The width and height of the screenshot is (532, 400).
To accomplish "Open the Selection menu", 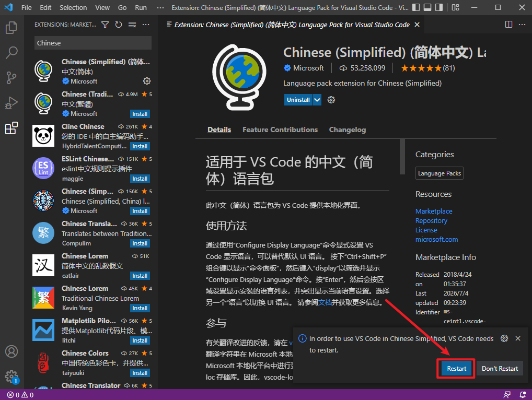I will coord(73,7).
